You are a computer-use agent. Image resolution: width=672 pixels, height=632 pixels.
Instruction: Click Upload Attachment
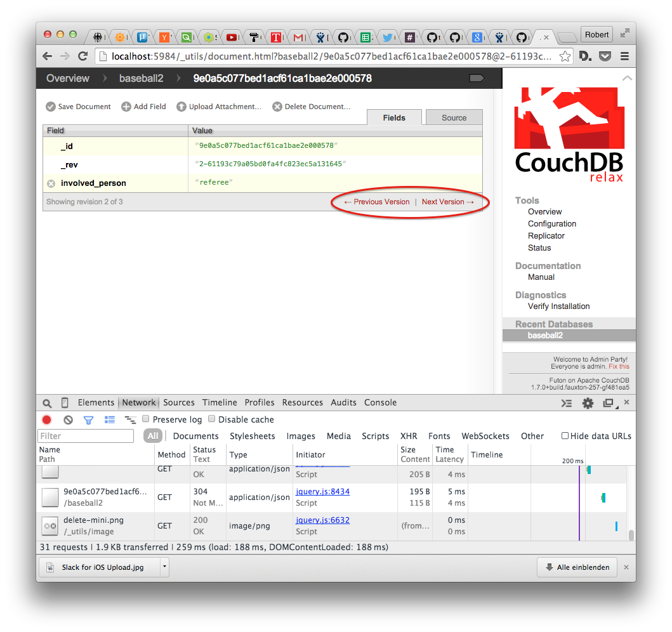(x=219, y=106)
